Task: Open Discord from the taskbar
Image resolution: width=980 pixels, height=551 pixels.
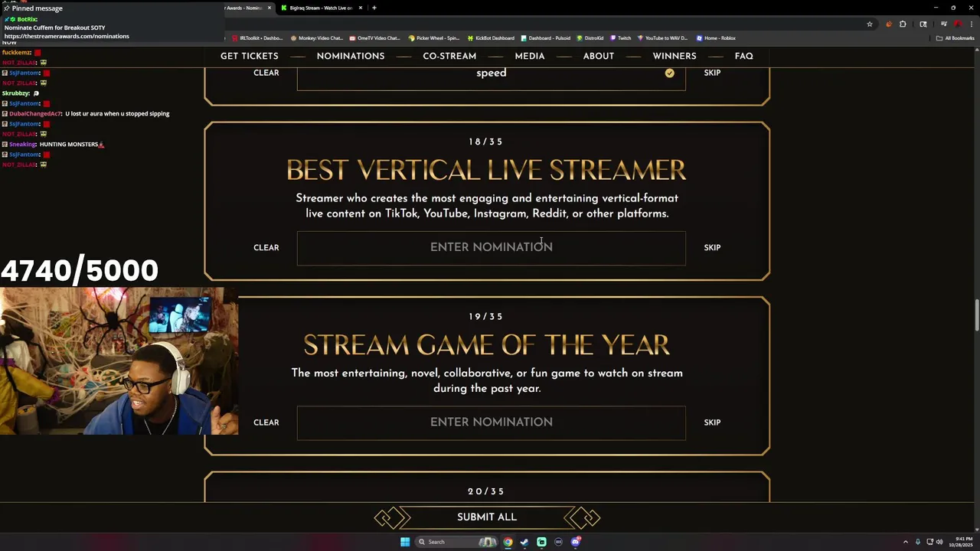Action: coord(576,542)
